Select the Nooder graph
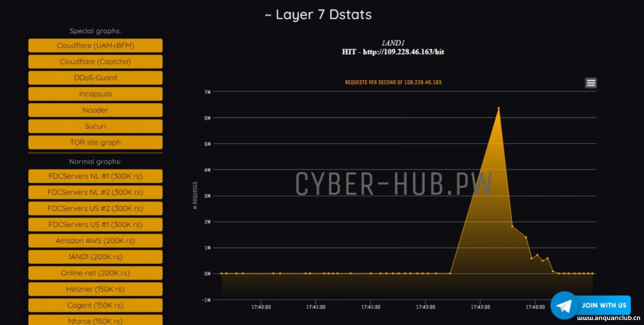Image resolution: width=644 pixels, height=325 pixels. click(x=95, y=110)
